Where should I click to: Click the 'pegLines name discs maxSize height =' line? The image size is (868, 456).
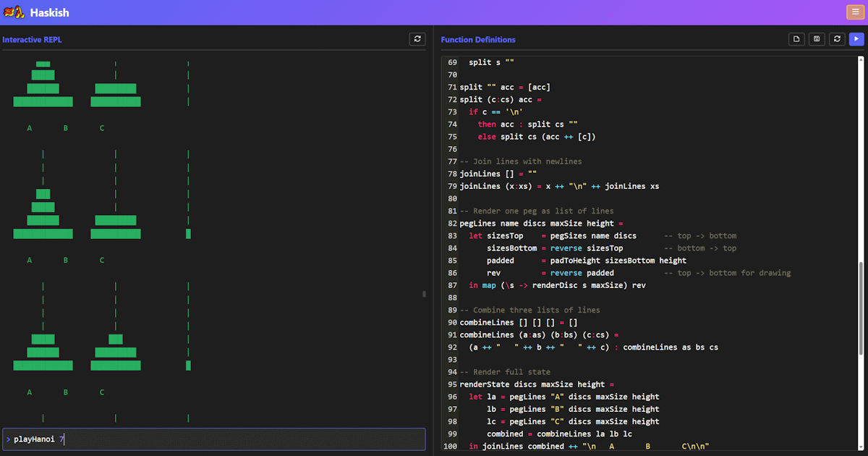[x=541, y=223]
